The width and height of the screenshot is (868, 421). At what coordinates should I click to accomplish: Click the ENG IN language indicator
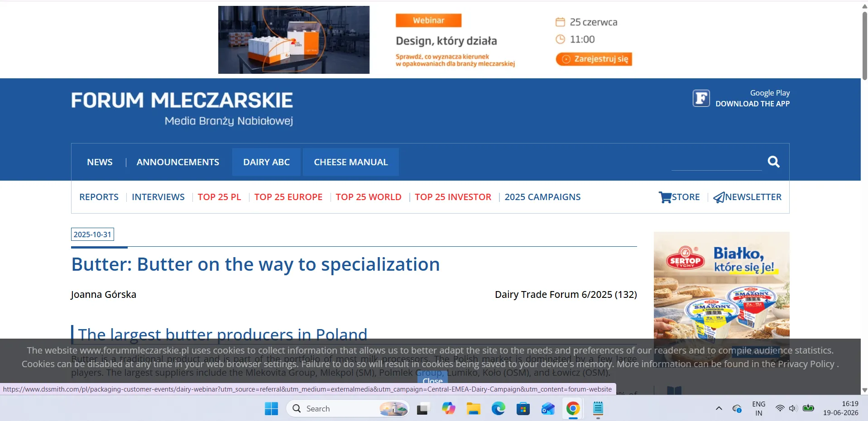click(758, 408)
